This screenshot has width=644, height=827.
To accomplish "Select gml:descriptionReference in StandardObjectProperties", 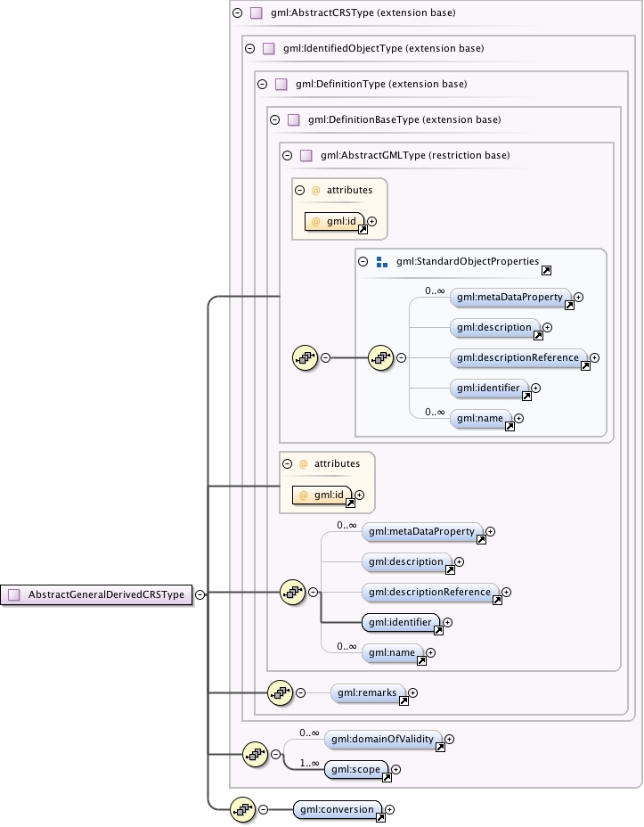I will pyautogui.click(x=518, y=358).
